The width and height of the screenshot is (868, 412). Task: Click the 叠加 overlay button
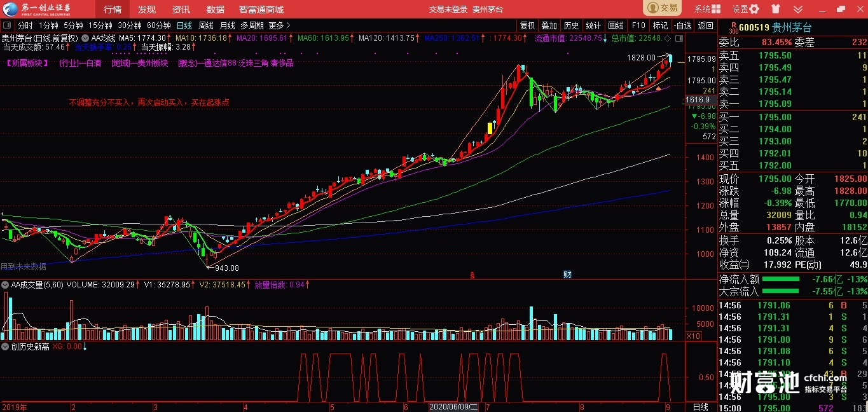pos(549,25)
